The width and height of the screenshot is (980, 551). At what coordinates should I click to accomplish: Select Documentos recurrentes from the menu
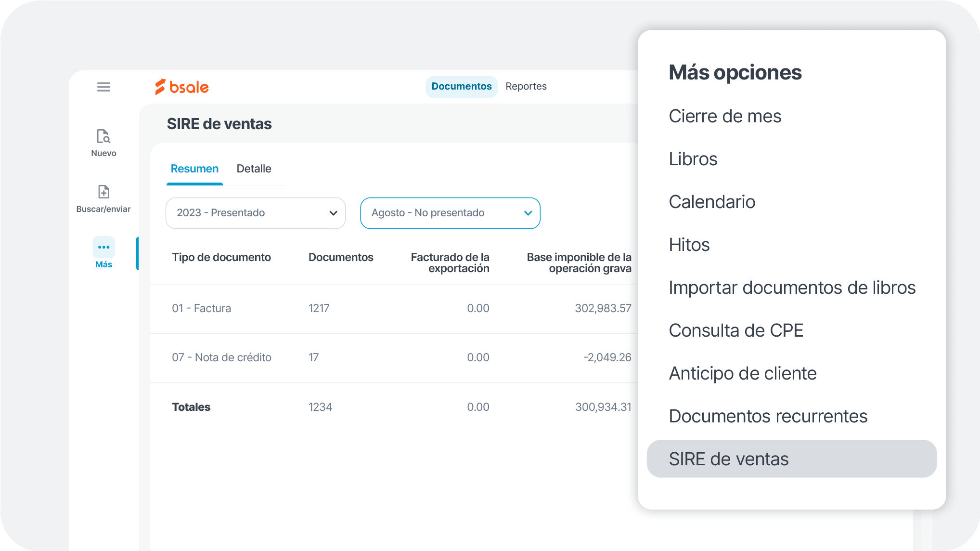[x=768, y=416]
